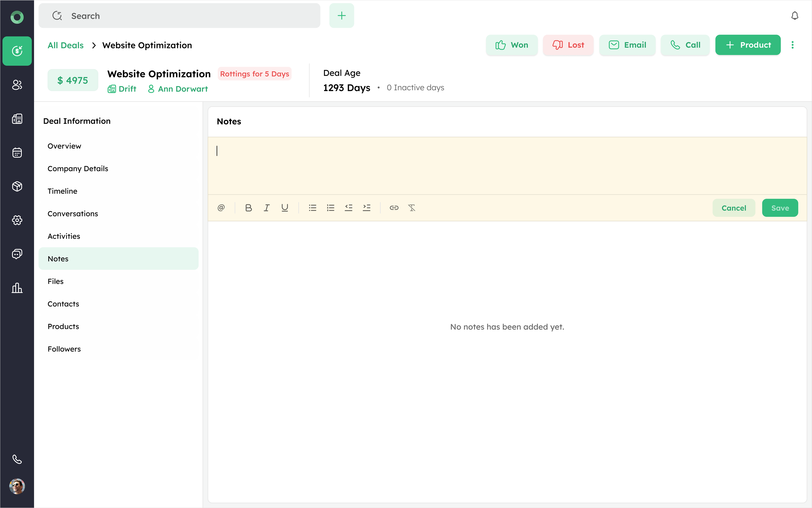Open the three-dot more options menu
The image size is (812, 508).
(793, 45)
